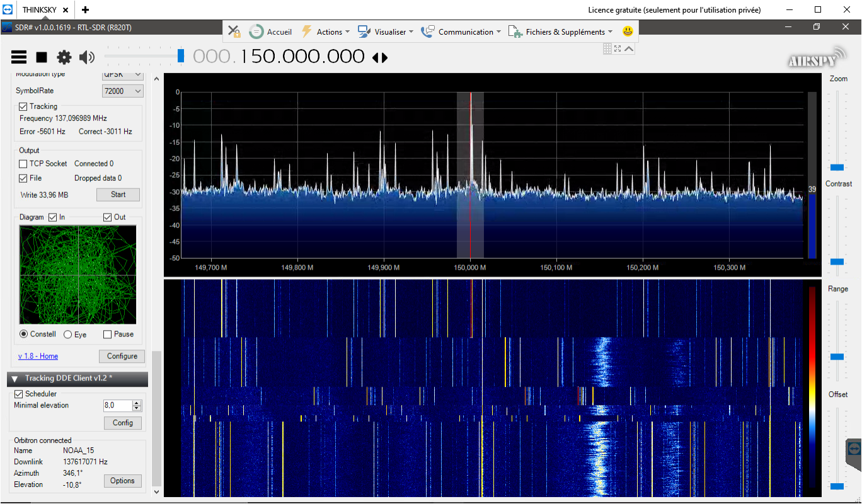Open the Communication menu
The image size is (862, 504).
tap(461, 31)
